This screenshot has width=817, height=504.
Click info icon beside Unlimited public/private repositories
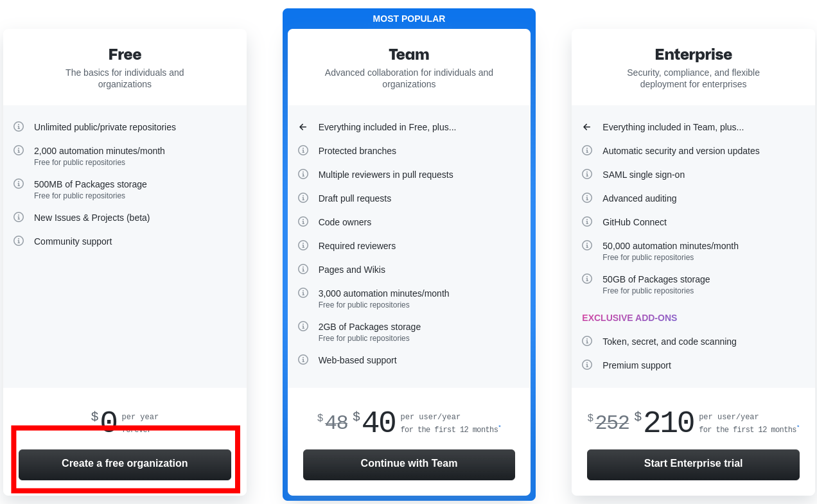click(x=19, y=126)
